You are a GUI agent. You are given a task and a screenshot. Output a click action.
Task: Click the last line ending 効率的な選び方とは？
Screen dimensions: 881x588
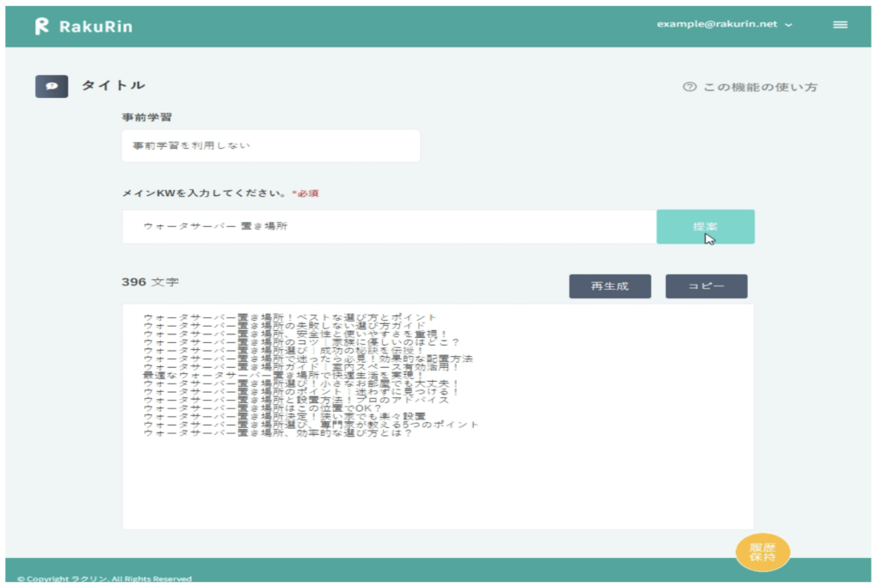coord(277,433)
